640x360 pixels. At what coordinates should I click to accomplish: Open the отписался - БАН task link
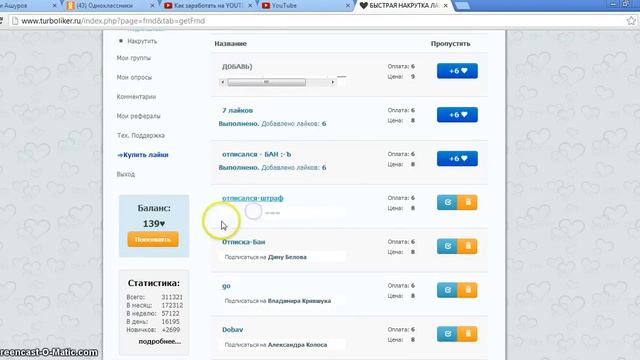[257, 154]
